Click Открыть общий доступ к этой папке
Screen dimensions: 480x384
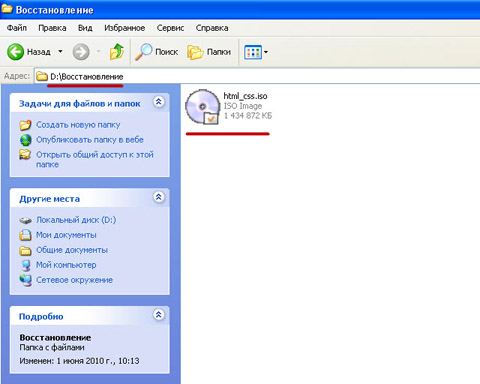95,159
